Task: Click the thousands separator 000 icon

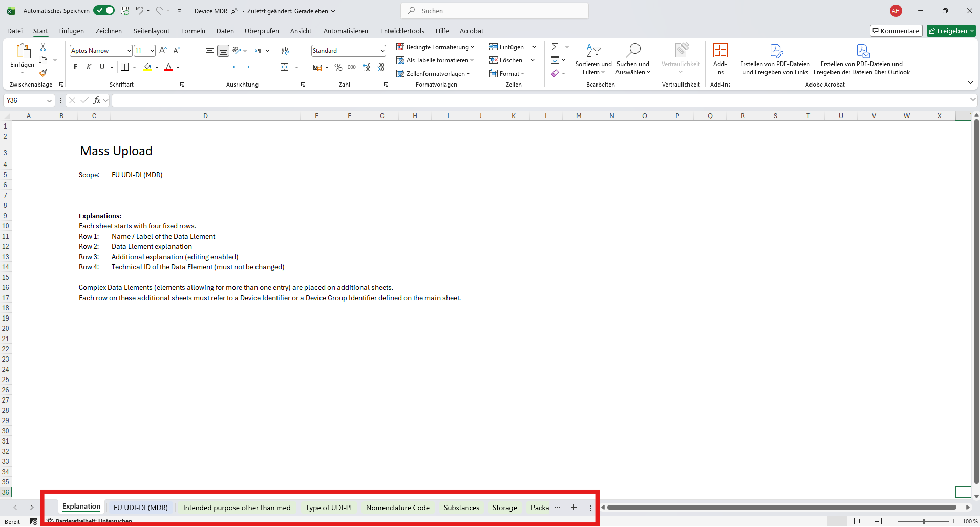Action: coord(352,67)
